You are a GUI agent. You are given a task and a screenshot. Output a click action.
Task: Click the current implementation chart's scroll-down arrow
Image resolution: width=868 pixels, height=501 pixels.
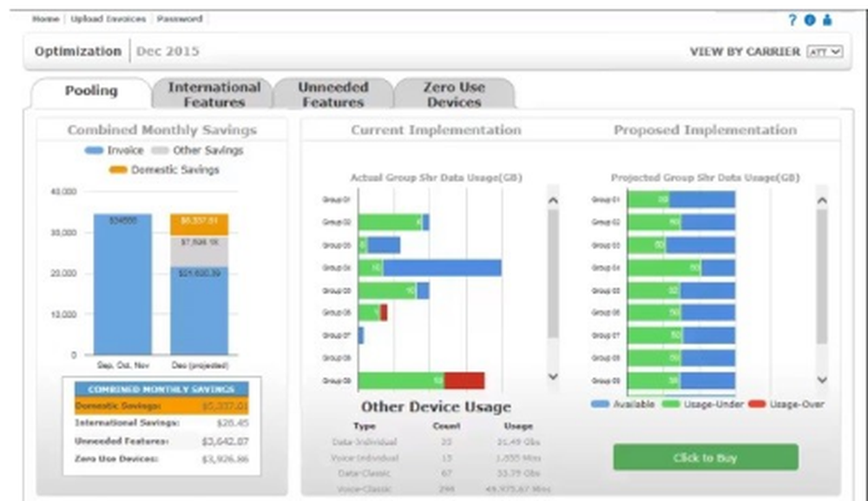(553, 377)
